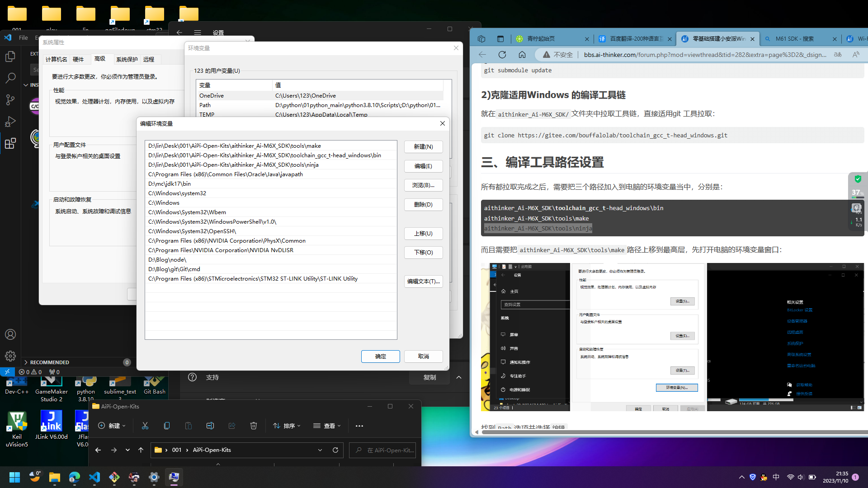Expand the 查看 view dropdown
Screen dimensions: 868x488
(327, 426)
